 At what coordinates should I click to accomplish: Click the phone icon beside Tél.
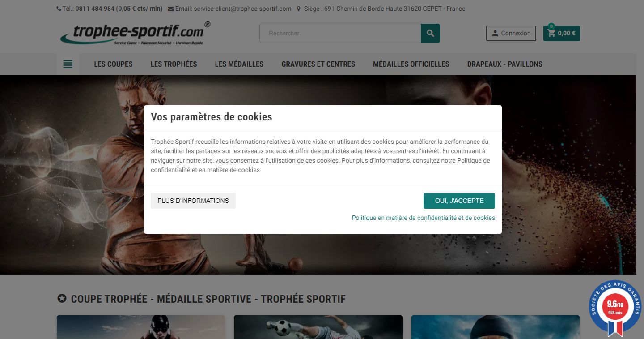[x=59, y=9]
